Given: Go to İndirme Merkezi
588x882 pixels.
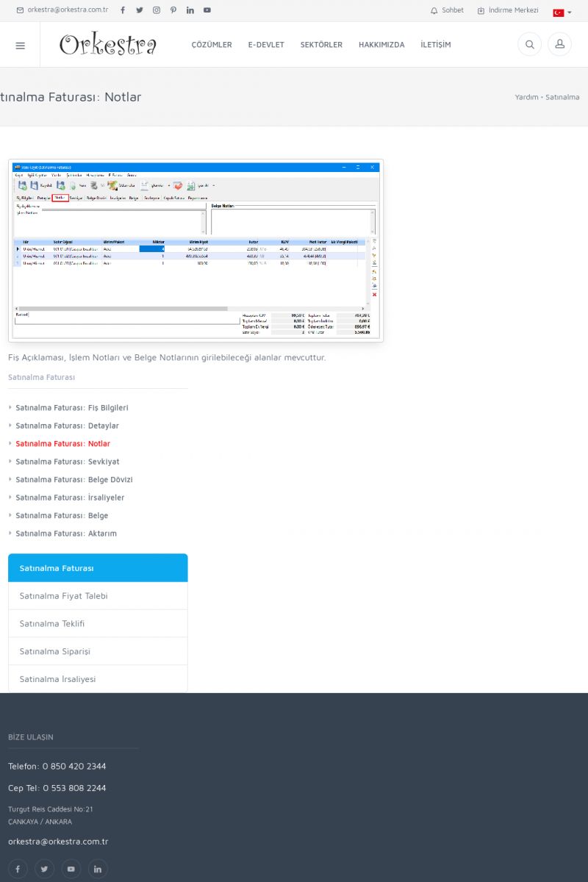Looking at the screenshot, I should pyautogui.click(x=508, y=10).
